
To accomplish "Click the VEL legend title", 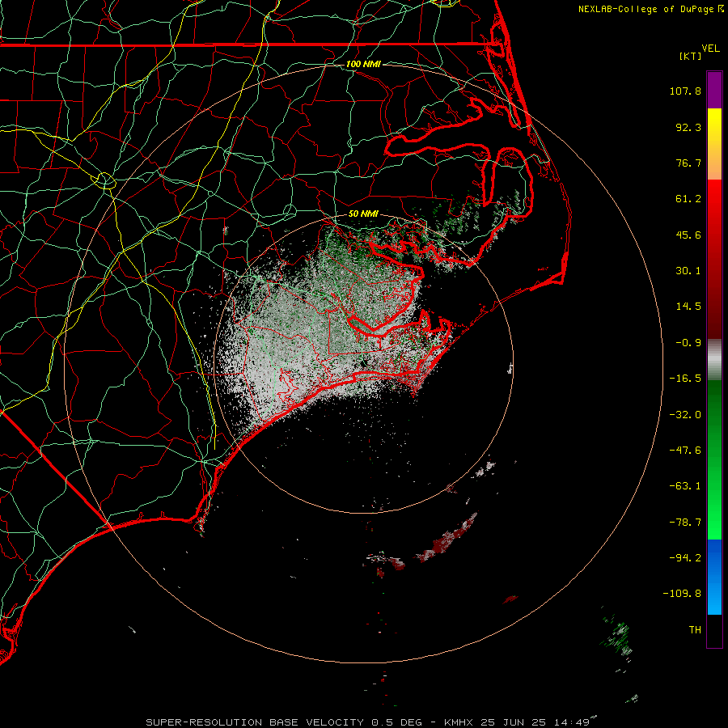I will pos(710,49).
